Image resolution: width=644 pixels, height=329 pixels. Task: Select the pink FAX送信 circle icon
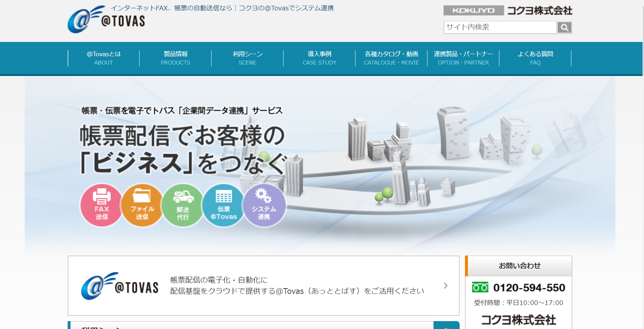tap(102, 205)
